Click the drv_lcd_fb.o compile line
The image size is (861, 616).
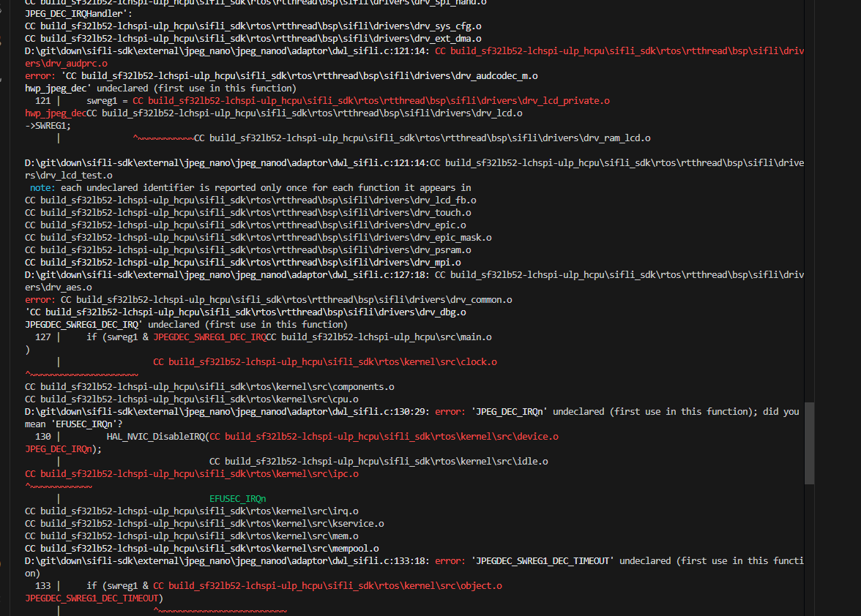click(x=250, y=200)
